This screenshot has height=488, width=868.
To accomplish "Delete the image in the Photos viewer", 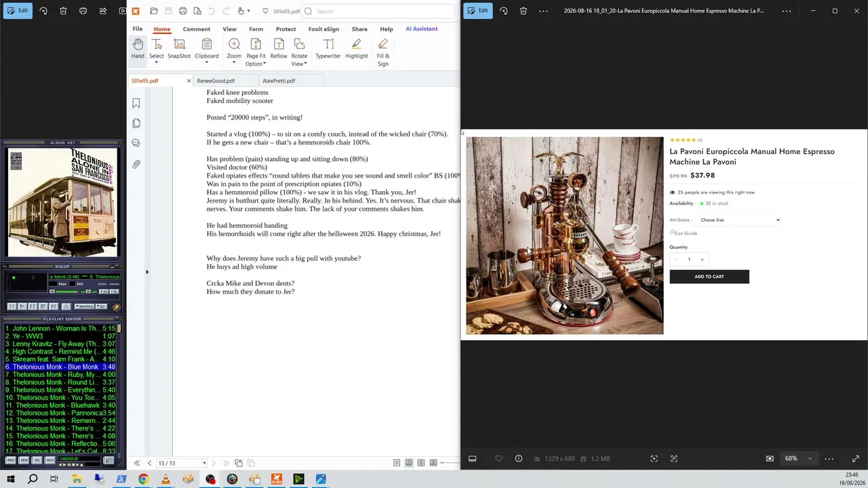I will (x=524, y=11).
